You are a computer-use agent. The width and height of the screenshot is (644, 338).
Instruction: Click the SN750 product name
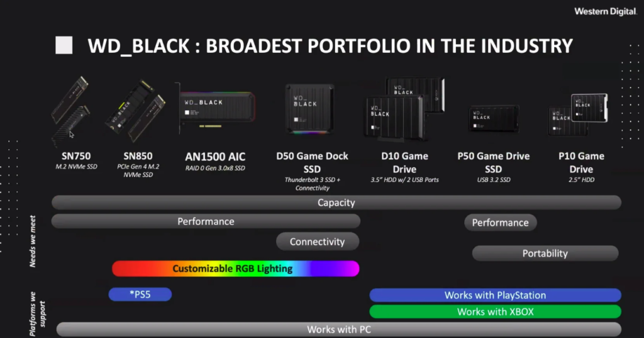coord(76,156)
